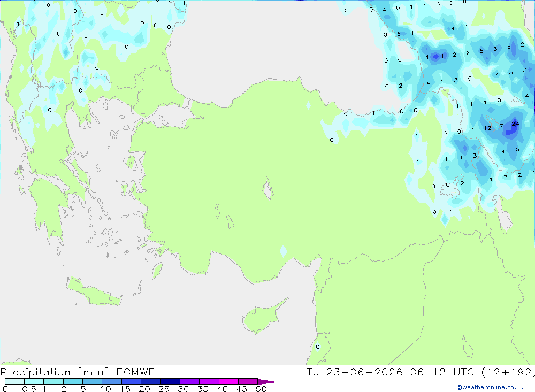
Task: Click the 35 to 40 mm legend swatch
Action: [x=209, y=381]
